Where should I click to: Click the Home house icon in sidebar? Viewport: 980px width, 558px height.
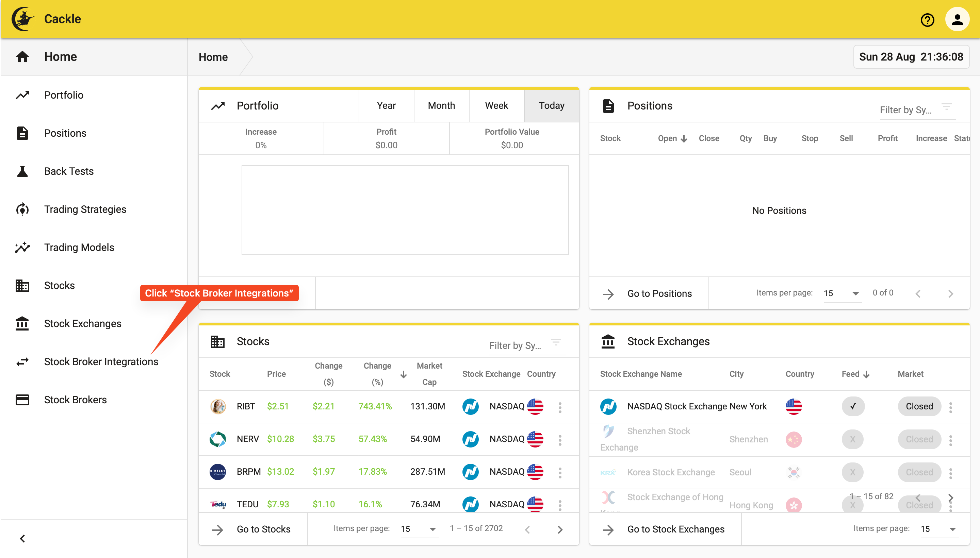[x=22, y=57]
